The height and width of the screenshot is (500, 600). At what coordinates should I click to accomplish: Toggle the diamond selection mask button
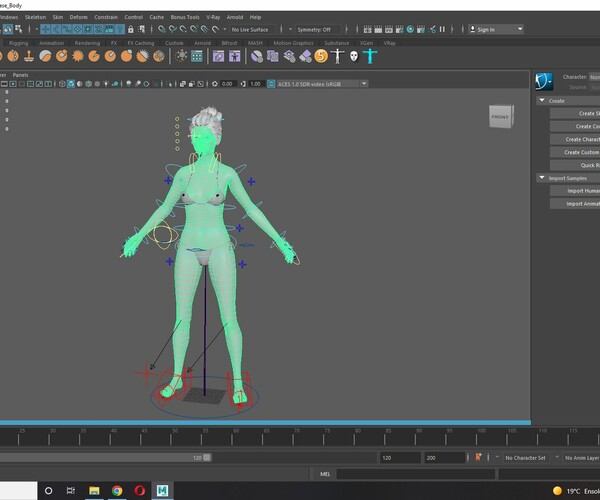tap(77, 29)
